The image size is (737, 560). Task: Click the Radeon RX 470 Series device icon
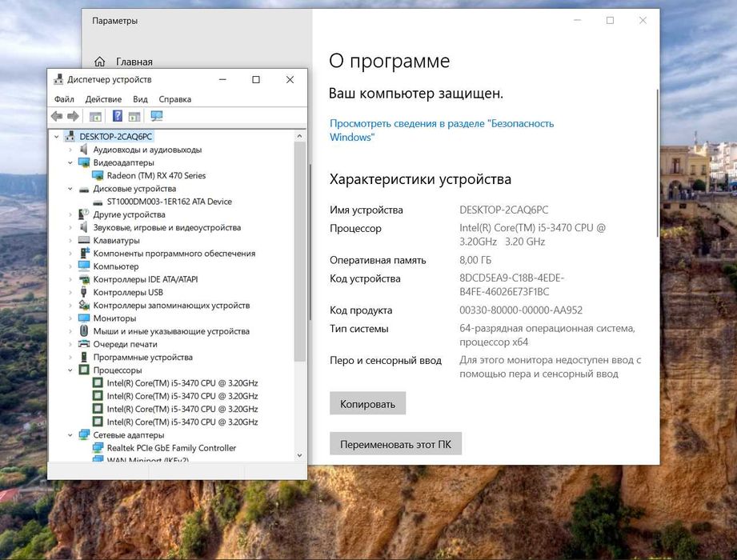tap(98, 175)
